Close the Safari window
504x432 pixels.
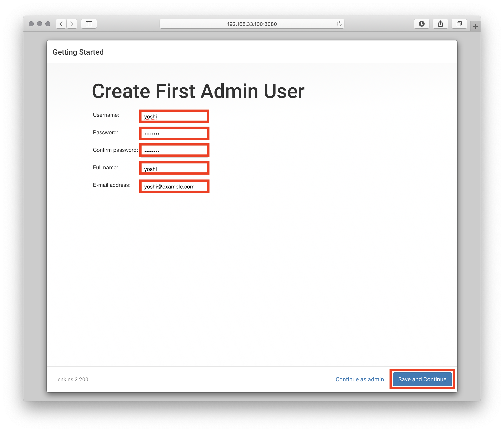[x=31, y=24]
